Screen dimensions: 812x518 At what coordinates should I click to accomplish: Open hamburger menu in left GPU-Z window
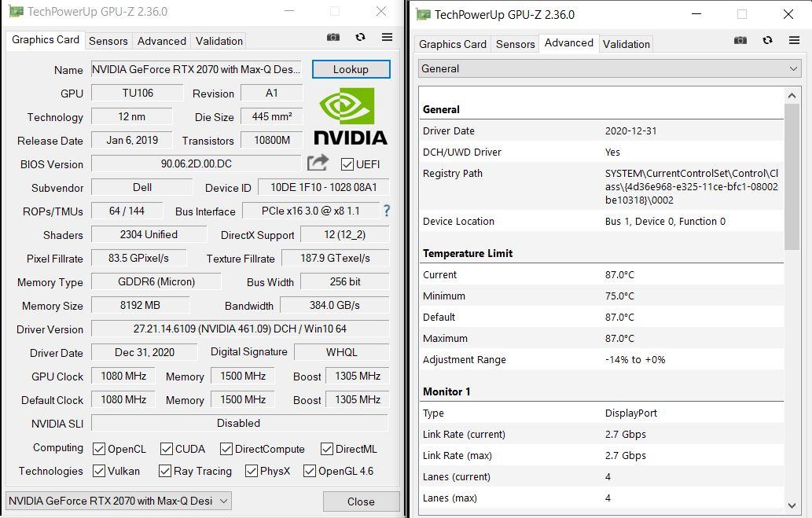tap(387, 37)
